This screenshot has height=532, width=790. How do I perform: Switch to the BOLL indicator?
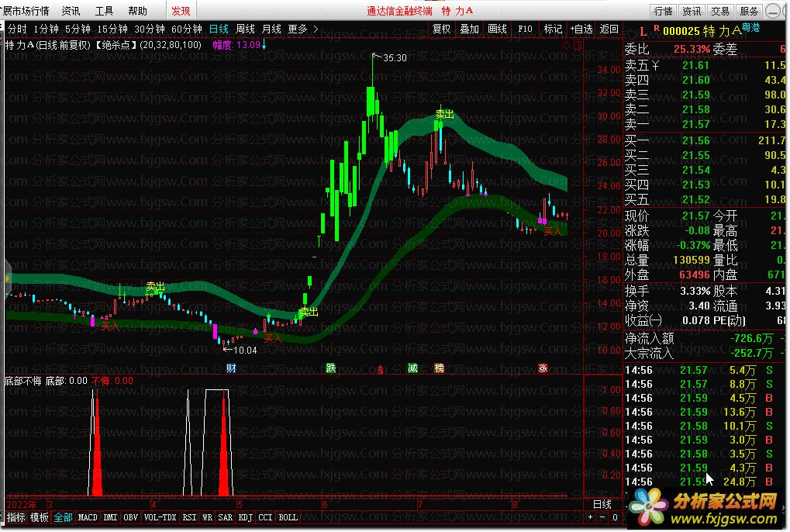click(288, 517)
